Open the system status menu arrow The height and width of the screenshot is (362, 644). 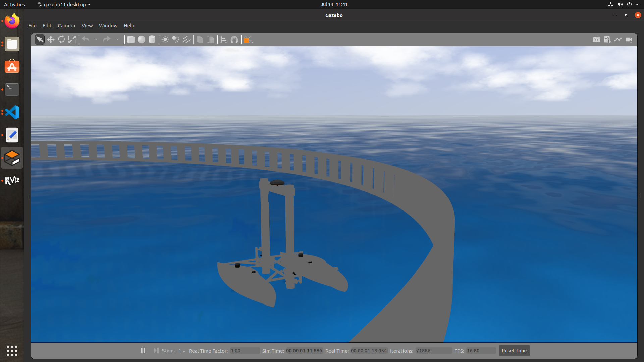(x=637, y=4)
